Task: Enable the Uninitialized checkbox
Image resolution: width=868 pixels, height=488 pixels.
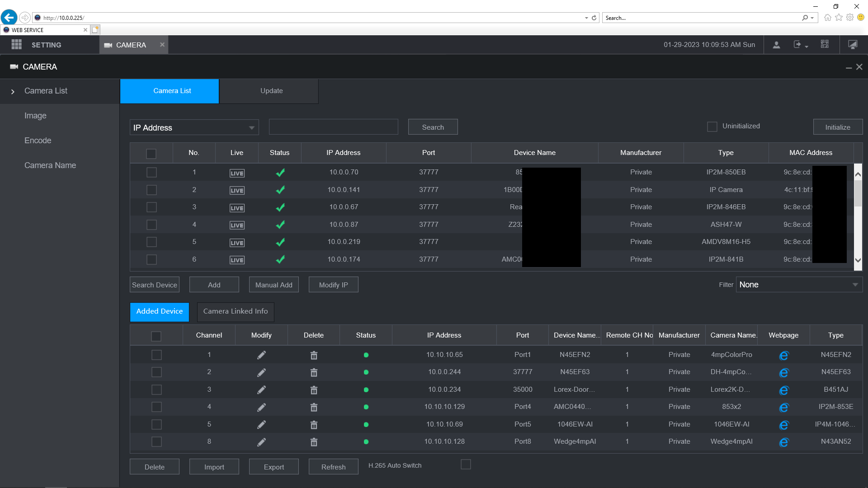Action: [712, 127]
